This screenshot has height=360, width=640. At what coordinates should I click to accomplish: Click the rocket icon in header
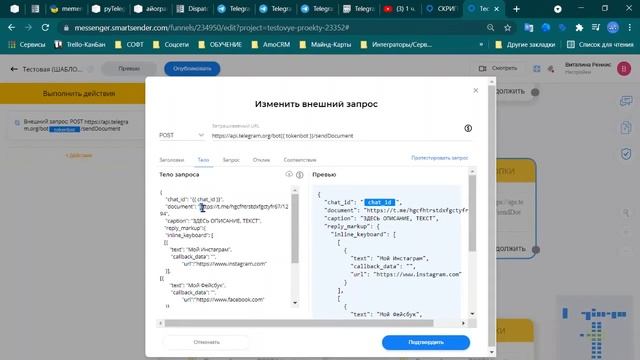[551, 69]
